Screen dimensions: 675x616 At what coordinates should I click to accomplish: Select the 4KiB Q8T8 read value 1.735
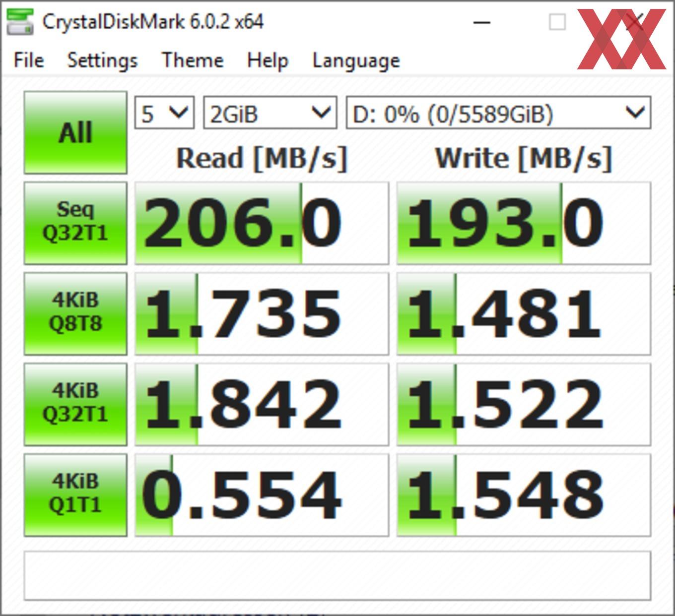click(262, 313)
